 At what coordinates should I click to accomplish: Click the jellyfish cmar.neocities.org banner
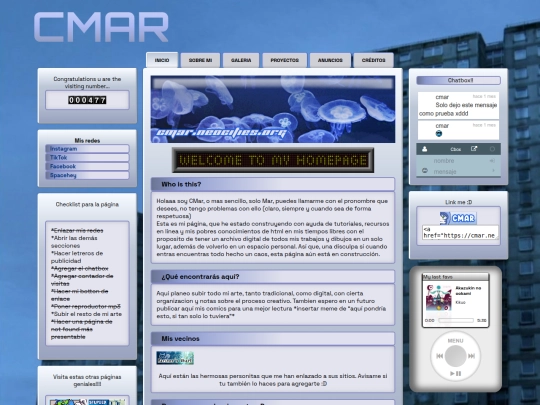pos(273,109)
